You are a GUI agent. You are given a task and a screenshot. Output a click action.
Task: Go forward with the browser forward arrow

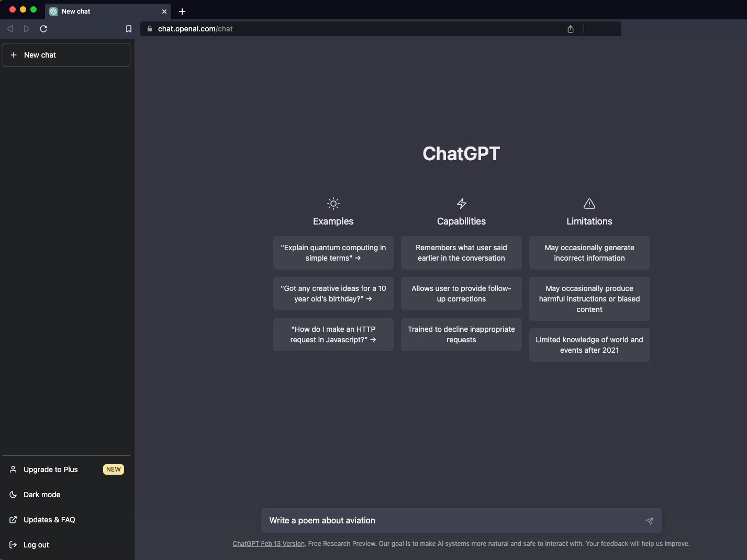click(27, 29)
